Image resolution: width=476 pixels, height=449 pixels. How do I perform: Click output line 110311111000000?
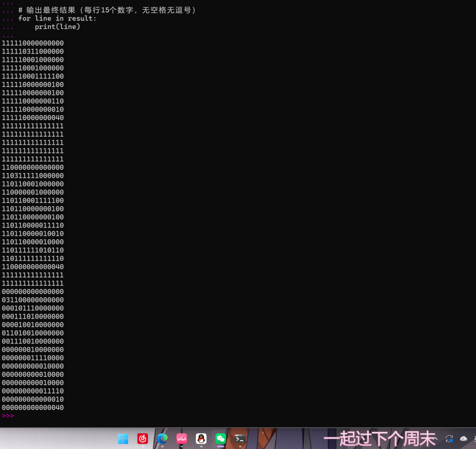pos(33,176)
